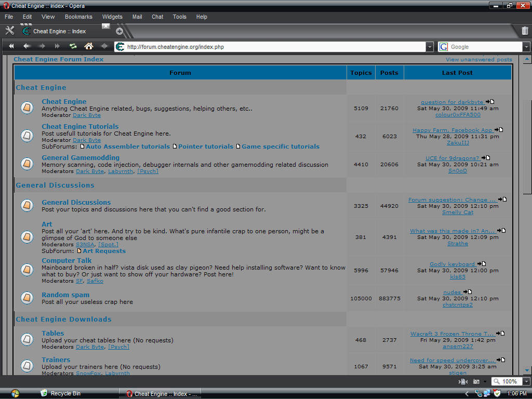Go to the home page icon

(x=89, y=46)
